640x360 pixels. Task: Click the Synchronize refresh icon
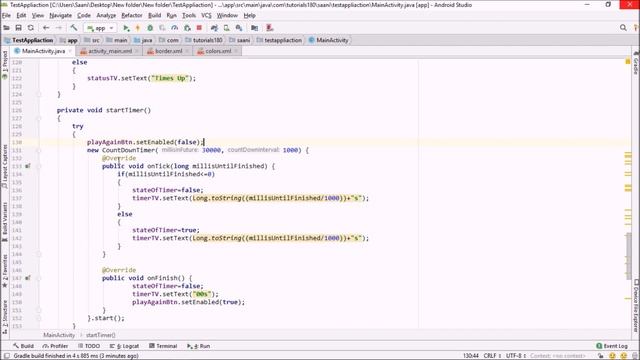tap(31, 28)
